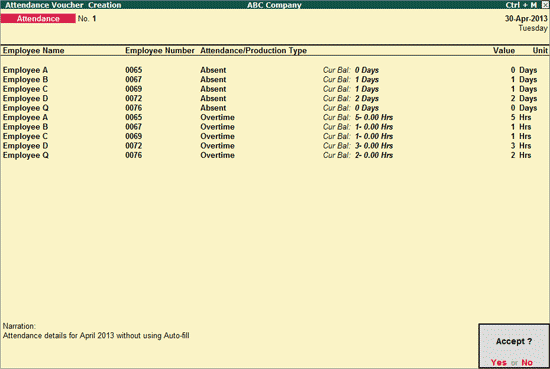Select the red Attendance voucher type label
The image size is (550, 369).
[38, 19]
